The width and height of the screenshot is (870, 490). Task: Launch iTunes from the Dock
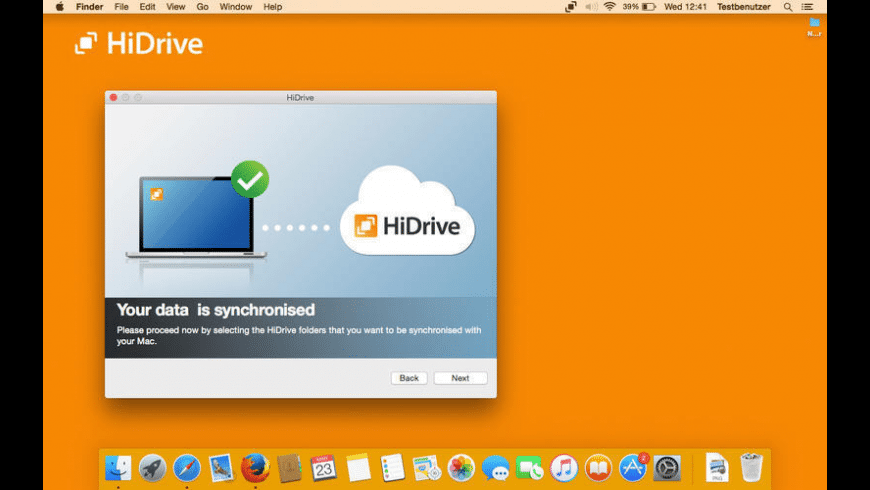point(564,467)
